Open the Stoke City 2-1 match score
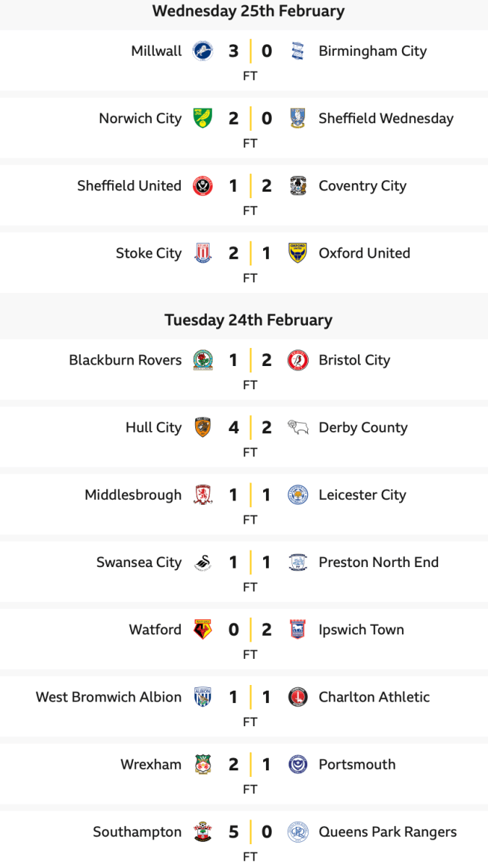This screenshot has height=868, width=488. point(249,253)
